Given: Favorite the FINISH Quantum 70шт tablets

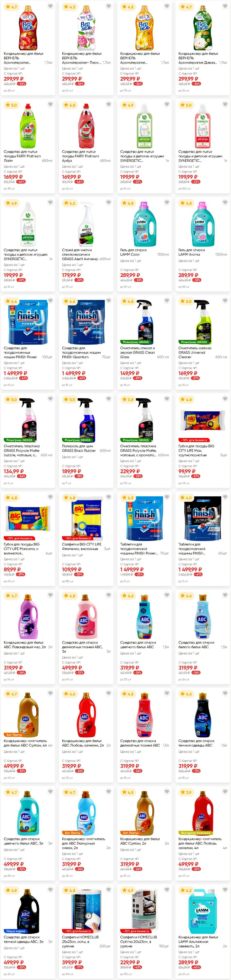Looking at the screenshot, I should coord(109,301).
